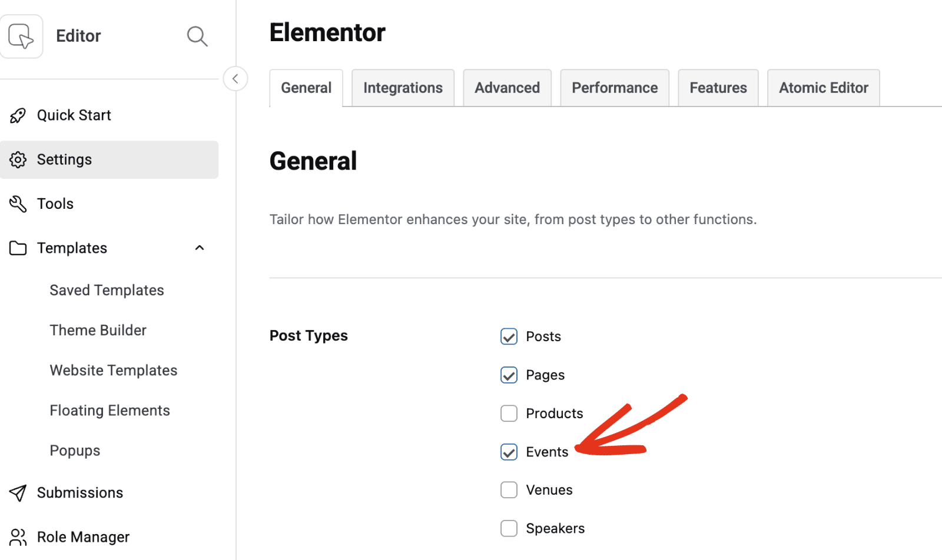
Task: Open search with the magnifier icon
Action: tap(197, 36)
